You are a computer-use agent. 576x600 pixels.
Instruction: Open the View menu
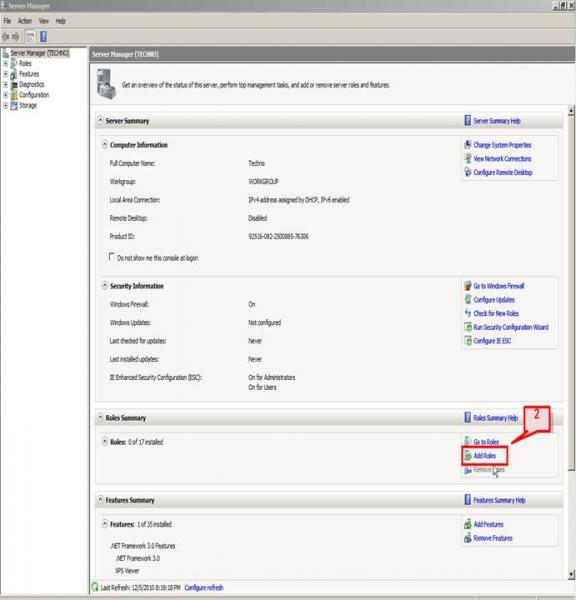pyautogui.click(x=44, y=21)
